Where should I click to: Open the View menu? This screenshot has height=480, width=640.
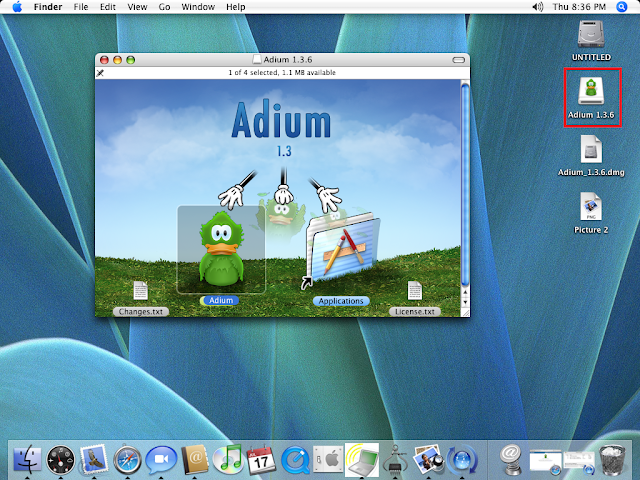(137, 7)
